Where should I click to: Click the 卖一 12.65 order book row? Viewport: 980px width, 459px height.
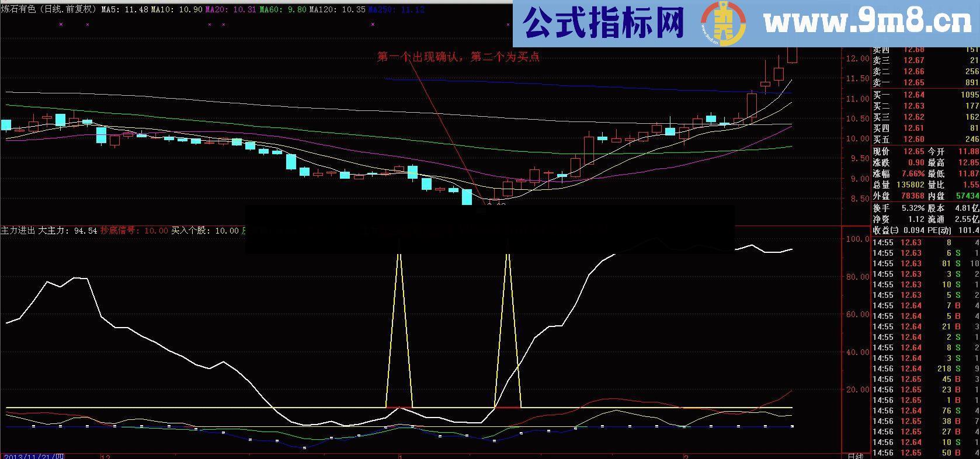(926, 82)
